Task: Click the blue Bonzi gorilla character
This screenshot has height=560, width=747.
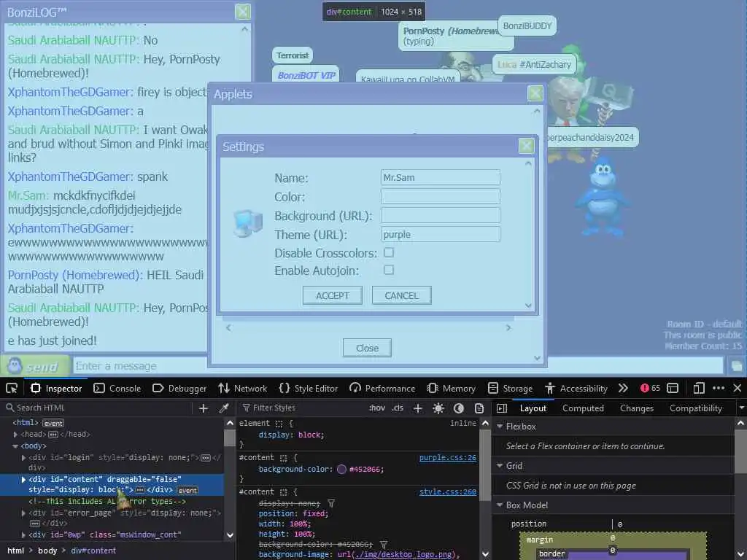Action: coord(602,196)
